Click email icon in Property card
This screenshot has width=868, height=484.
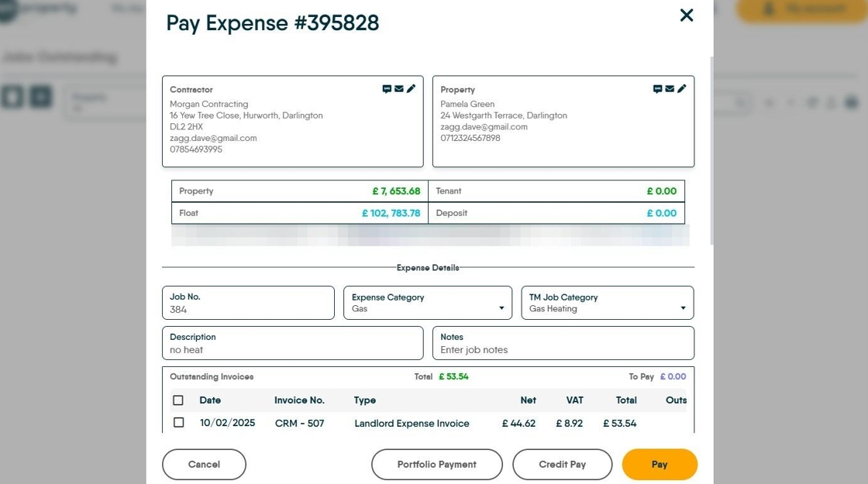670,89
